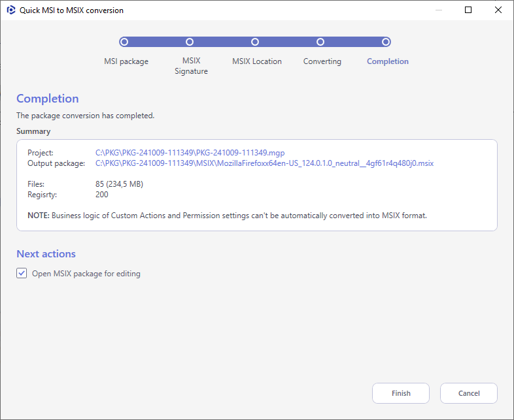
Task: Select the MSIX Location step circle
Action: [x=255, y=42]
